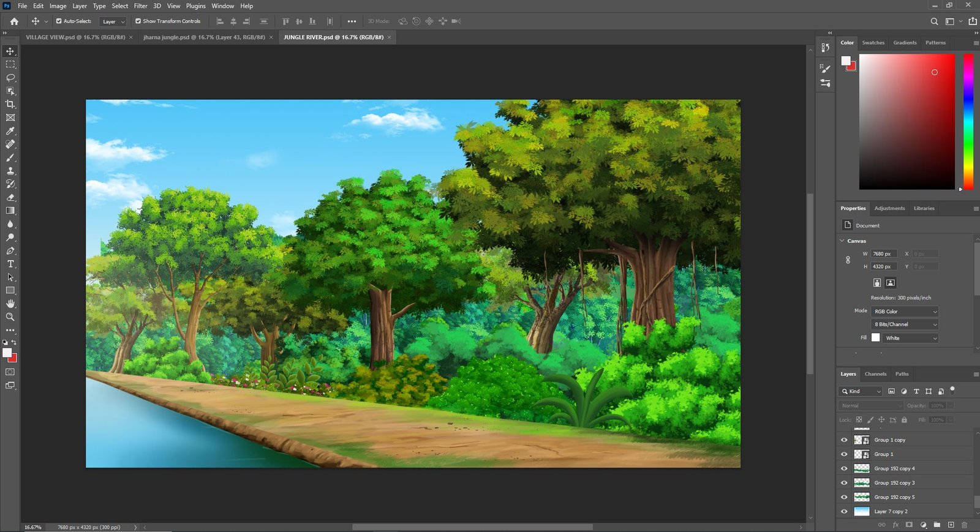Switch to the Swatches tab
The height and width of the screenshot is (532, 980).
coord(873,43)
